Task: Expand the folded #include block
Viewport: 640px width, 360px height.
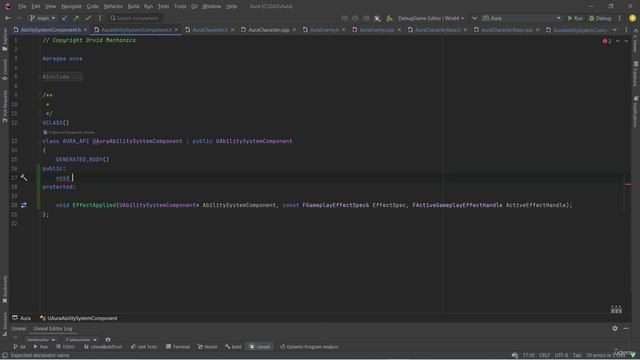Action: (62, 77)
